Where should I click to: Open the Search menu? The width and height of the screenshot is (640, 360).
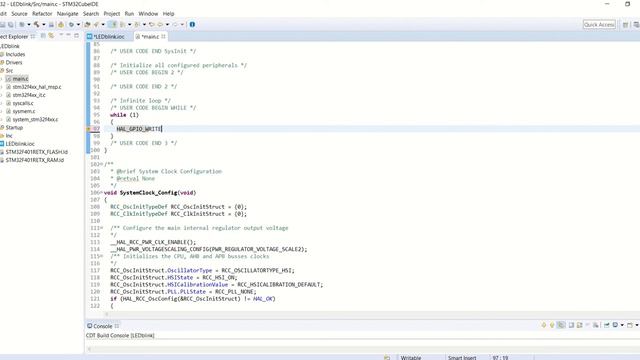click(x=91, y=13)
